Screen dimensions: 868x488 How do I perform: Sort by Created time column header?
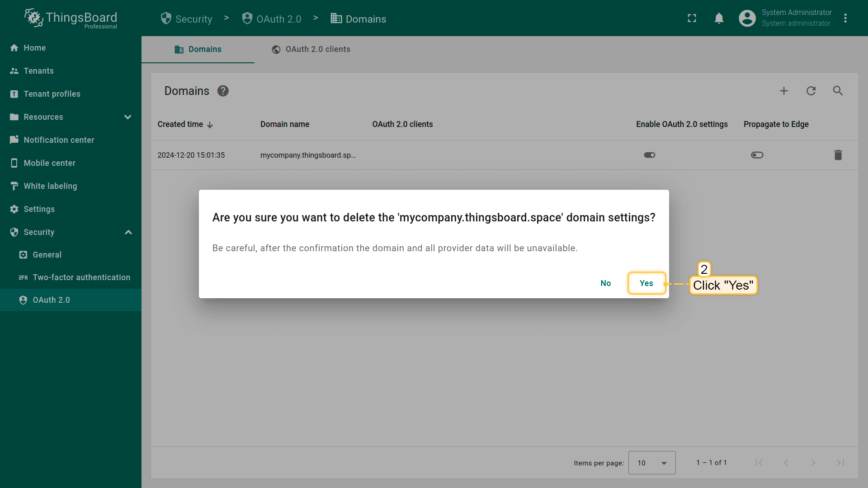[x=180, y=124]
